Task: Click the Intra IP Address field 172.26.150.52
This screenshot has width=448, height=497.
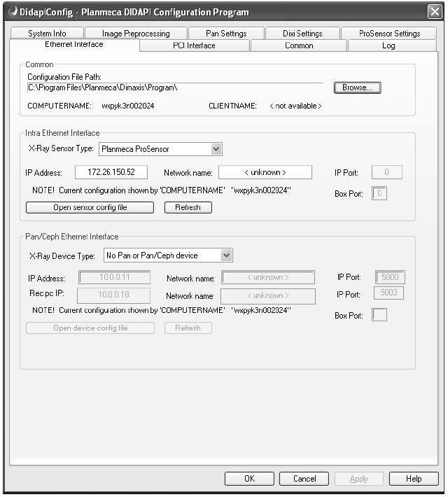Action: click(x=111, y=172)
